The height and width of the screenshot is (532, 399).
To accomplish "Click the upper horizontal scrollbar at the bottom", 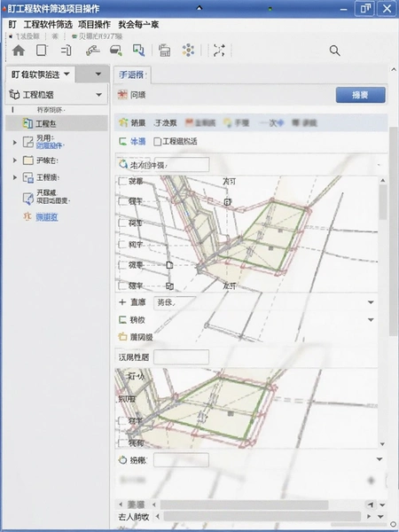I will pos(245,505).
